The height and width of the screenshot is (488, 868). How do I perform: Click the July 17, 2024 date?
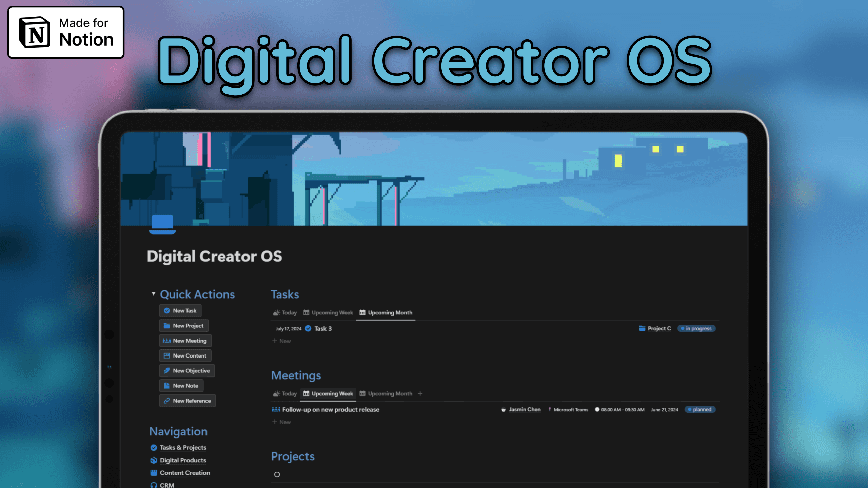coord(288,329)
